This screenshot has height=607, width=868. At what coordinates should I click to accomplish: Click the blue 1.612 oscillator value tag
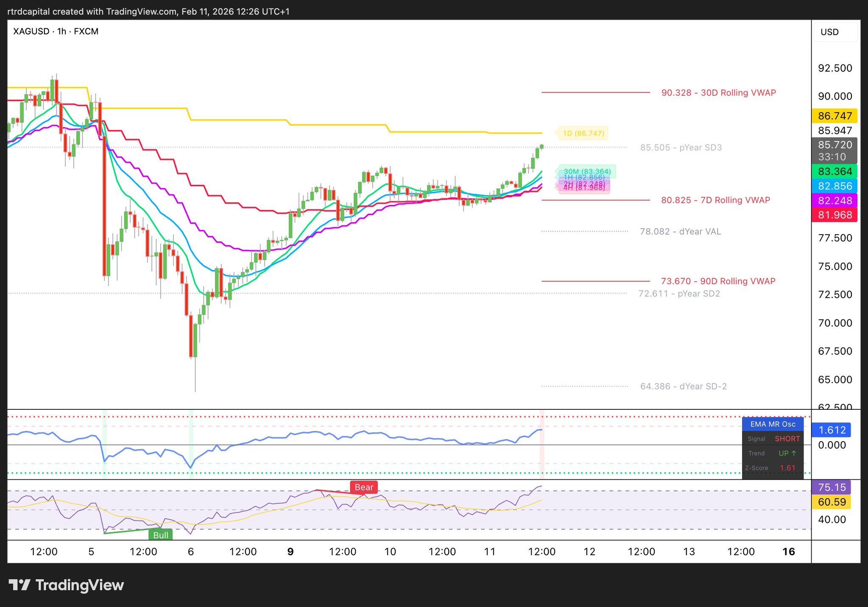(831, 430)
